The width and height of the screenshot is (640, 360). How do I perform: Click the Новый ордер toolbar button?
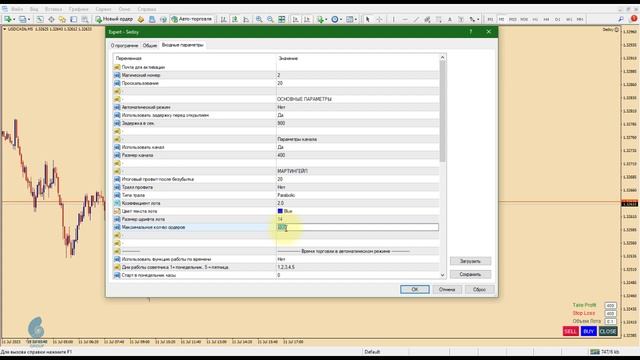(x=114, y=19)
